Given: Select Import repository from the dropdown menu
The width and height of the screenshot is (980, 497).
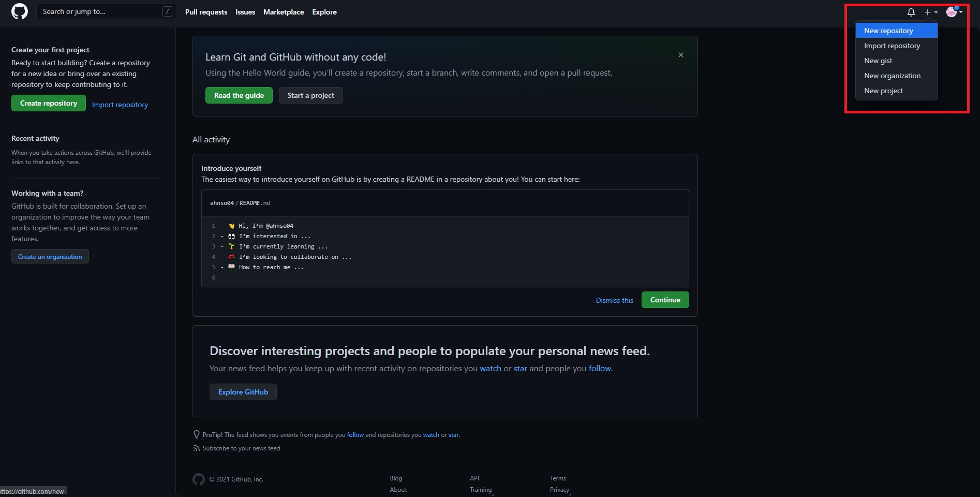Looking at the screenshot, I should [x=897, y=46].
